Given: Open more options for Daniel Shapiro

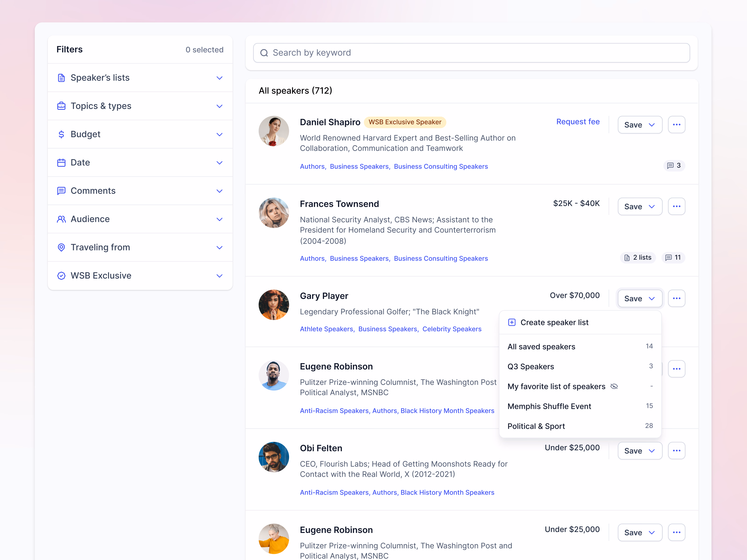Looking at the screenshot, I should pos(677,125).
